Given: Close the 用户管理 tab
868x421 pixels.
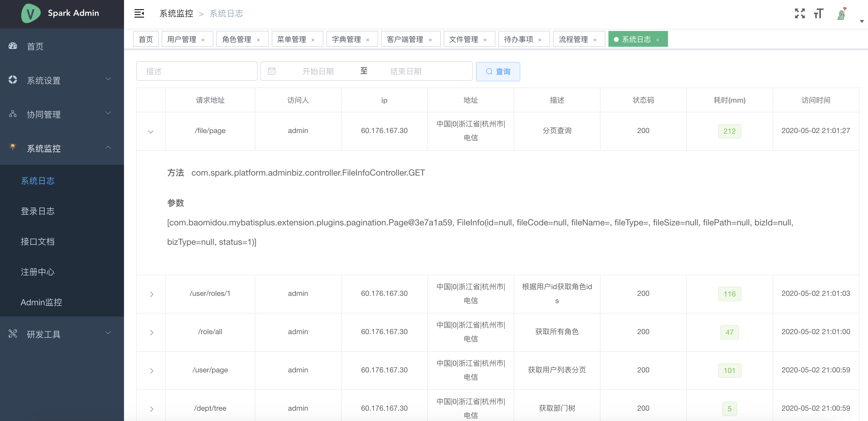Looking at the screenshot, I should (203, 40).
